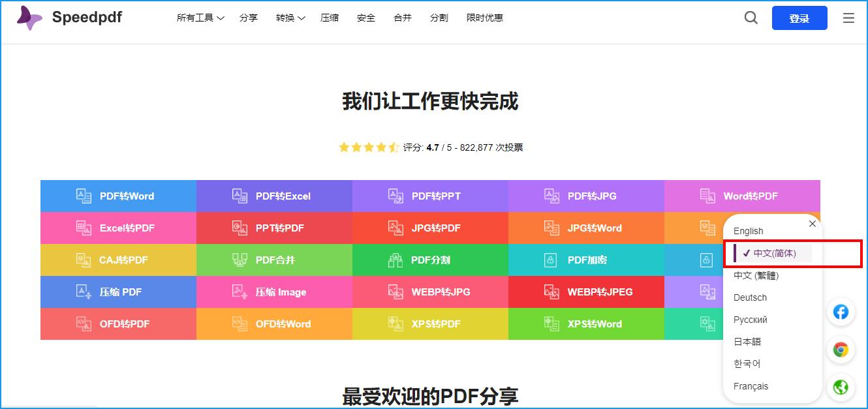Viewport: 868px width, 409px height.
Task: Open the WEBP转JPG converter
Action: click(429, 292)
